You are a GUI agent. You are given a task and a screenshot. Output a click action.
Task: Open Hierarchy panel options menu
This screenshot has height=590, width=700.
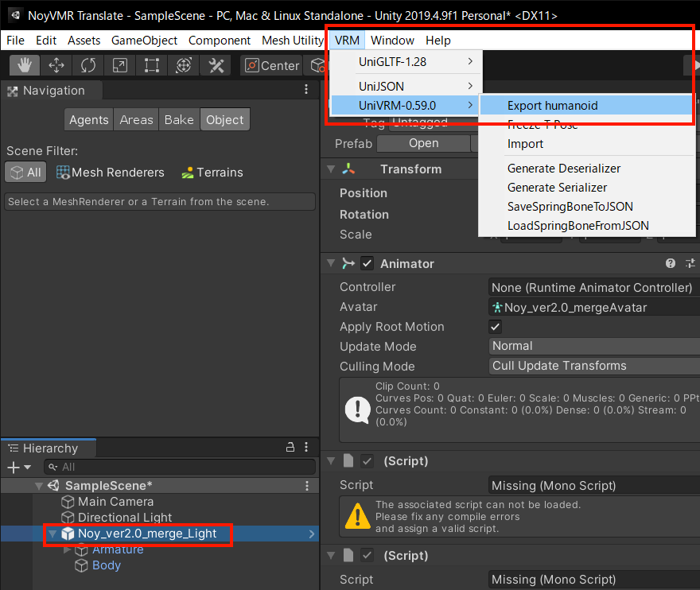coord(306,447)
